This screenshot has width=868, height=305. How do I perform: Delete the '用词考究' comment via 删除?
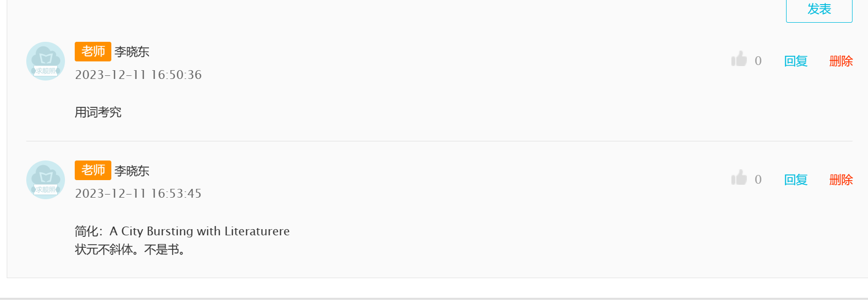841,61
